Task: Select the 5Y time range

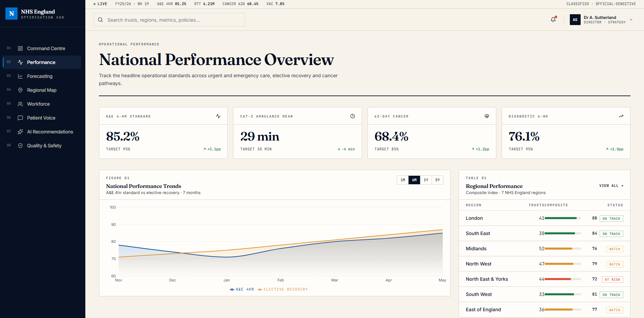Action: point(437,180)
